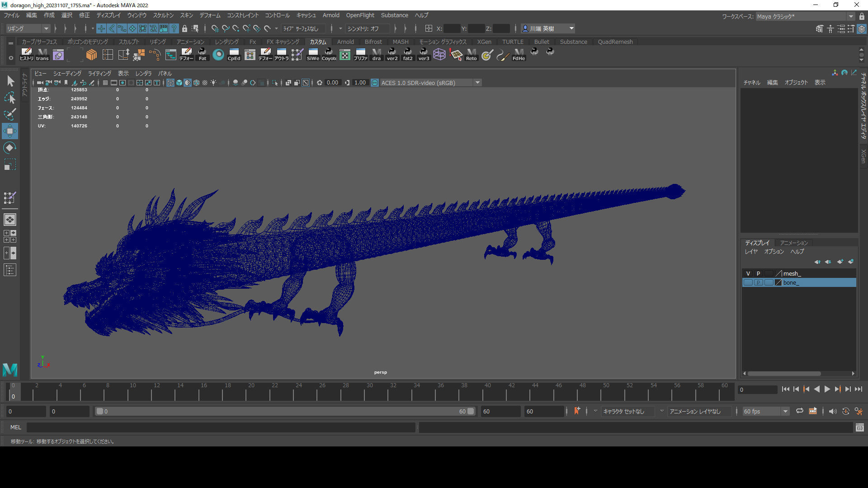Viewport: 868px width, 488px height.
Task: Open the レイヤ menu in layer editor
Action: [751, 251]
